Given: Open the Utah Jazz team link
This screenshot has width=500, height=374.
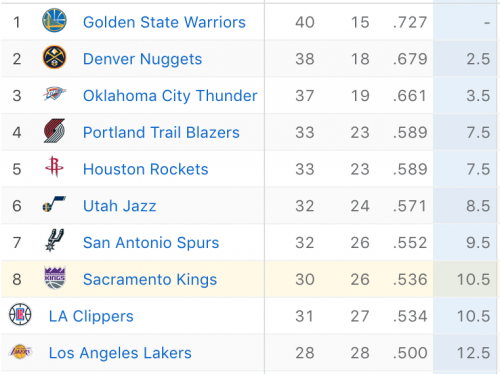Looking at the screenshot, I should click(x=120, y=206).
